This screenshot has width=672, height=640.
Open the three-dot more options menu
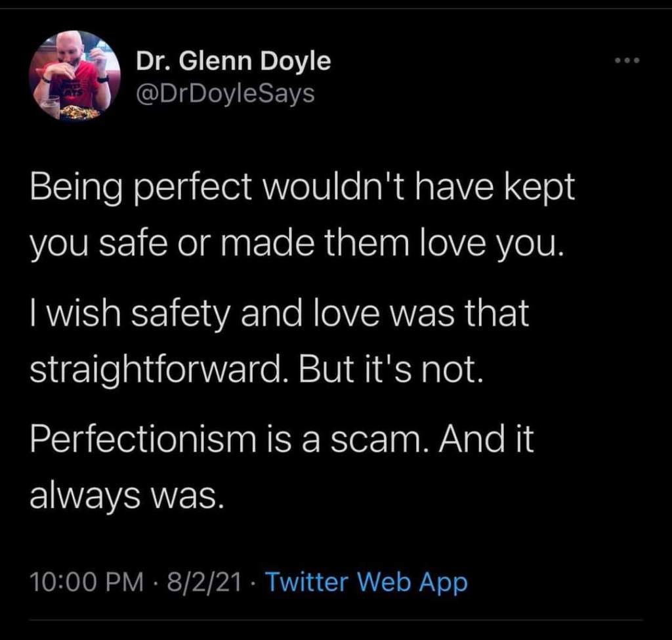click(625, 62)
